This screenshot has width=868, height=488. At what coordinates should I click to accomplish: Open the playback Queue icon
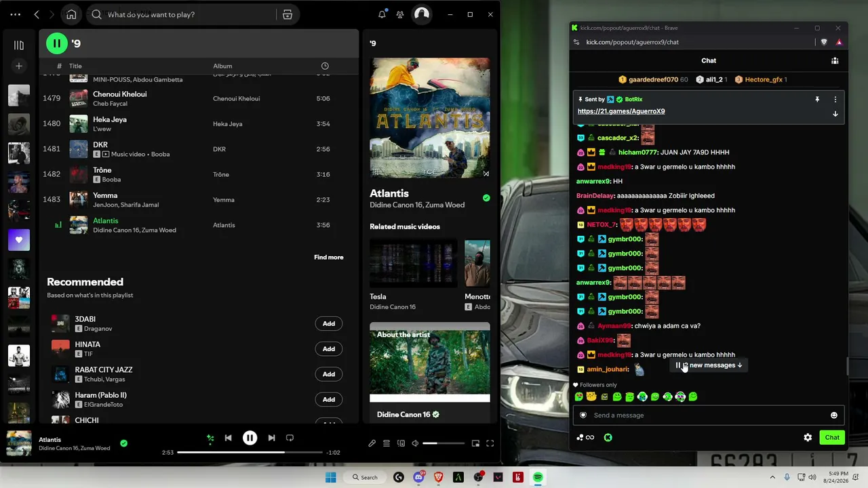387,443
